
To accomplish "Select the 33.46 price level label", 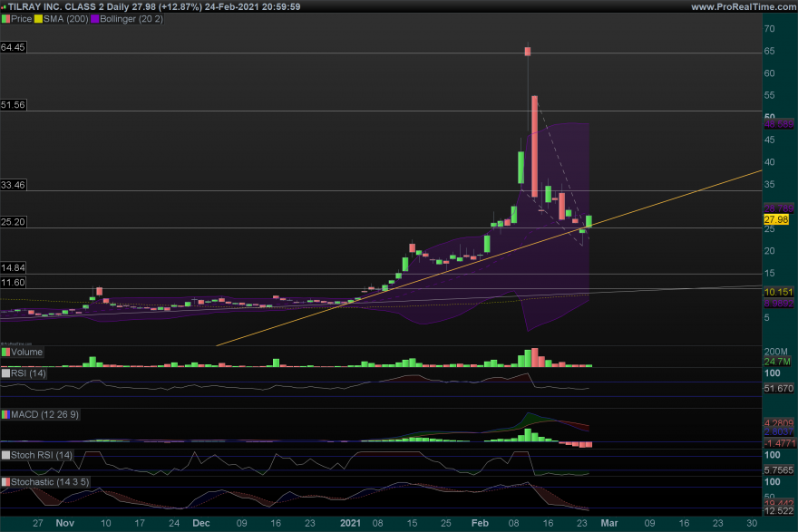I will tap(14, 184).
